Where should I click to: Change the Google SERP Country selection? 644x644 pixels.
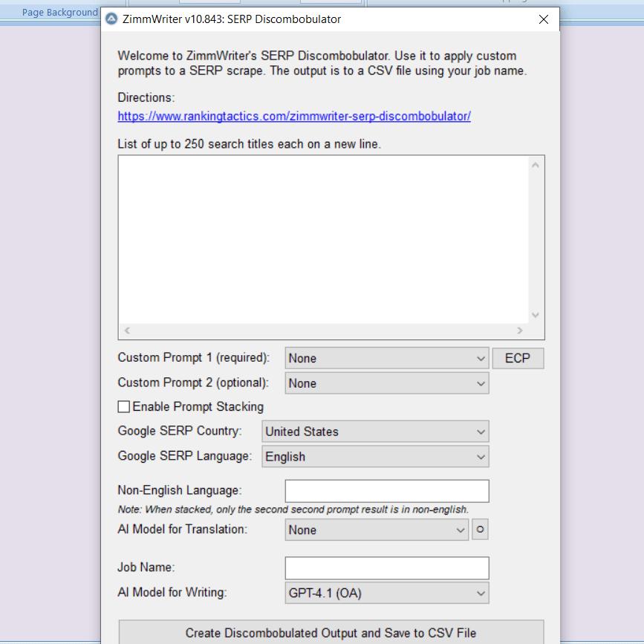coord(375,431)
